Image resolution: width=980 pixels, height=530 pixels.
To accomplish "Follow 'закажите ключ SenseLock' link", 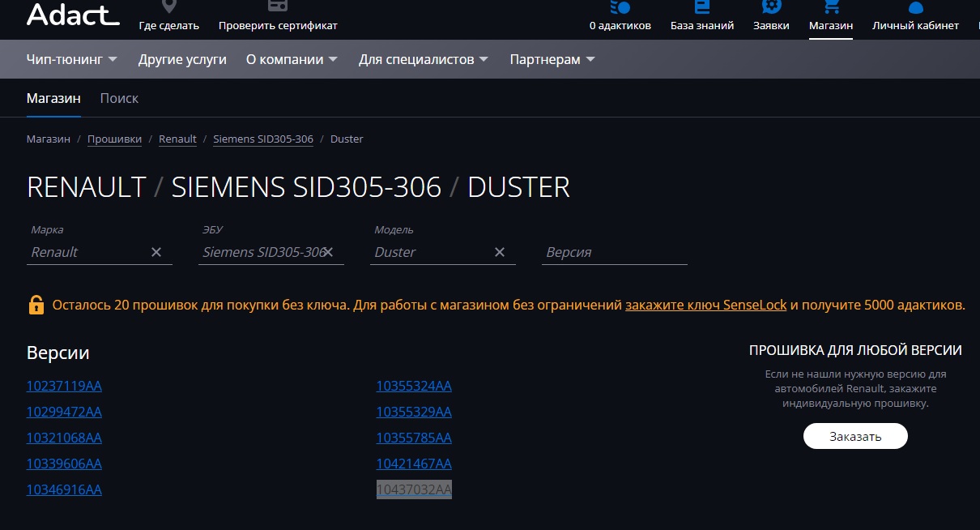I will 705,305.
